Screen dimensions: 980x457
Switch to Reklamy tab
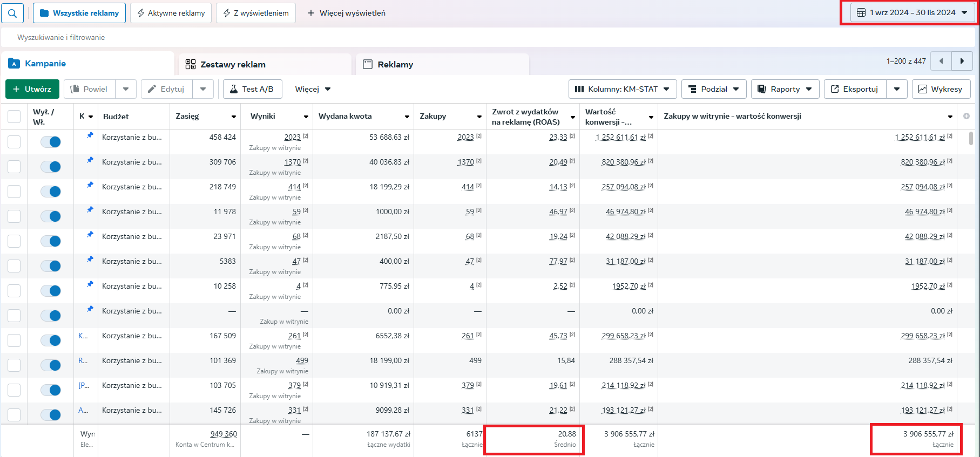click(442, 64)
